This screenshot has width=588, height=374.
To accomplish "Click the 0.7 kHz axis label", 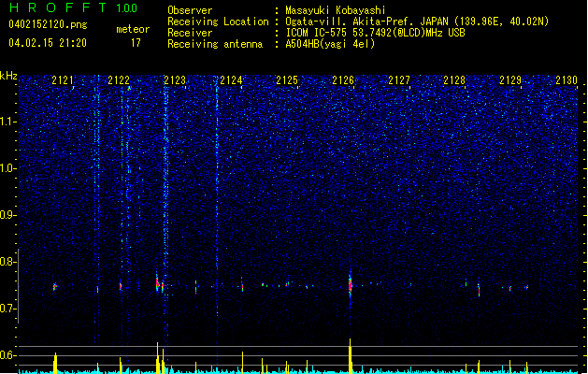I will pos(8,309).
